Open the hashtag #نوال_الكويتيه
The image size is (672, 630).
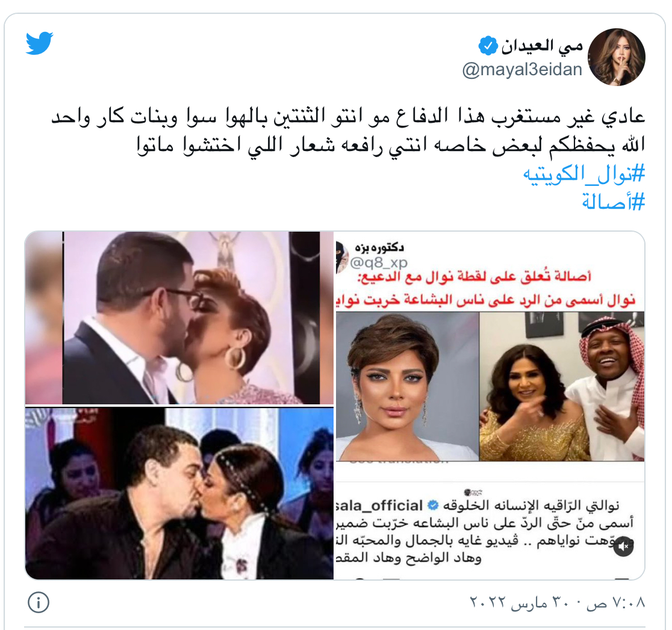pos(583,173)
